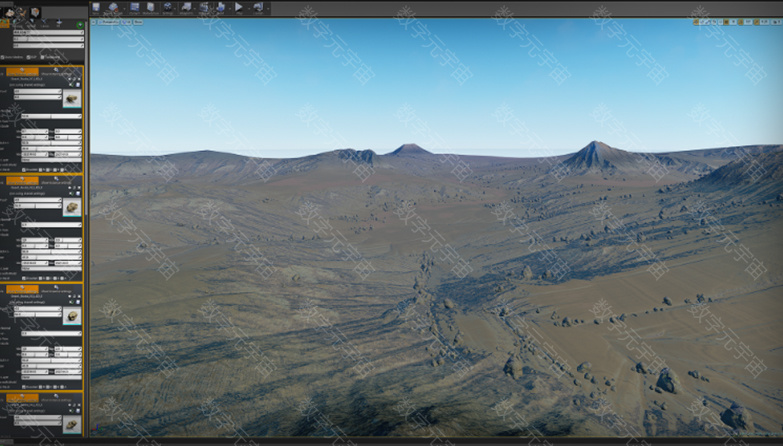783x446 pixels.
Task: Click the Build toolbar icon
Action: [220, 7]
